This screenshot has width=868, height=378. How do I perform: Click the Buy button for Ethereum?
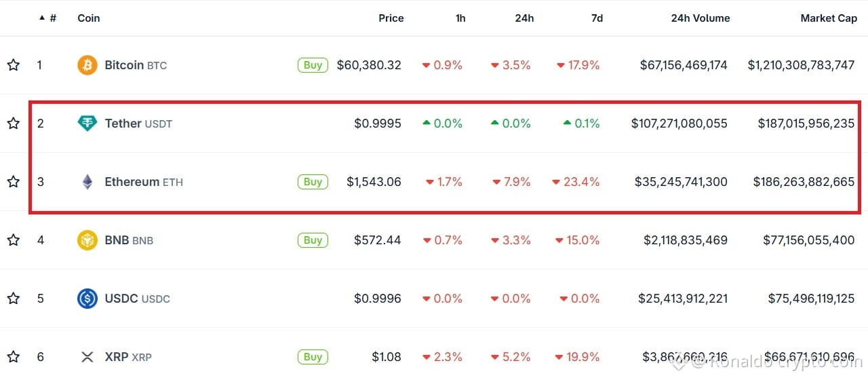point(313,182)
